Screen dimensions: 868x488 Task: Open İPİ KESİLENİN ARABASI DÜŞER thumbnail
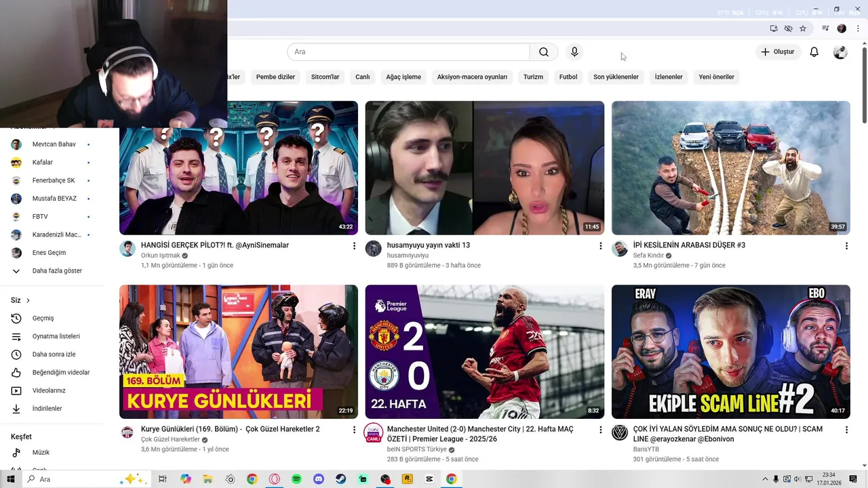point(730,168)
